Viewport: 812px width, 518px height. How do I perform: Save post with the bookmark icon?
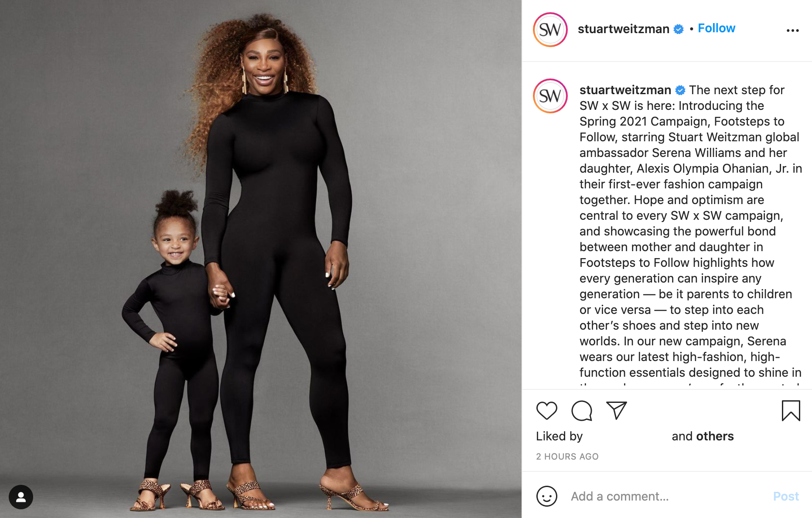click(791, 411)
